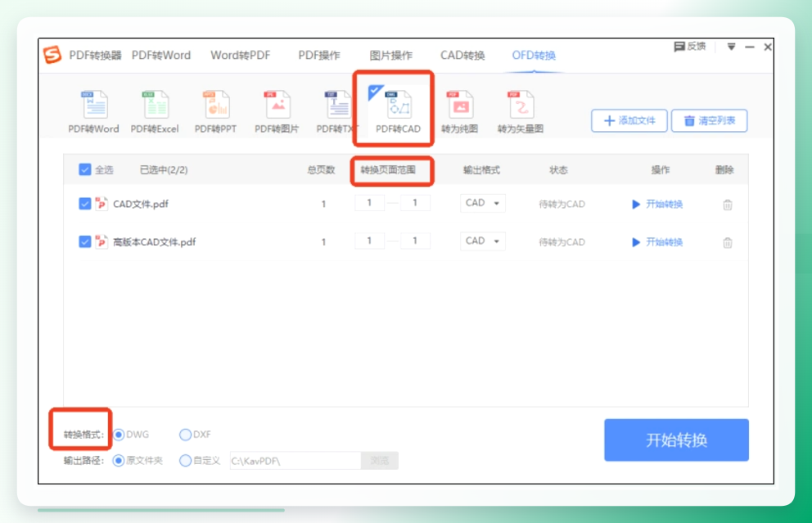This screenshot has height=523, width=812.
Task: Switch to the PDF转Word tab
Action: tap(161, 55)
